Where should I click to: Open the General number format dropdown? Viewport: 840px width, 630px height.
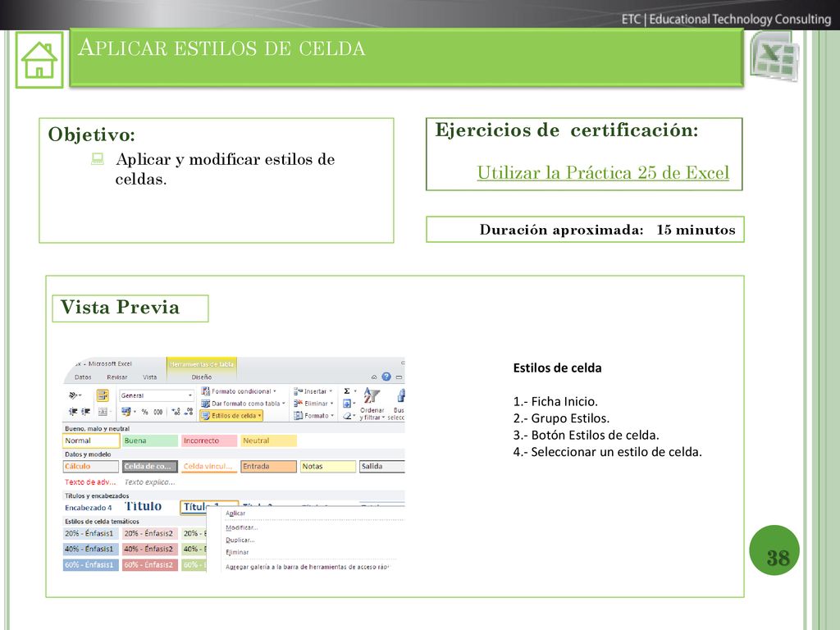pos(156,395)
